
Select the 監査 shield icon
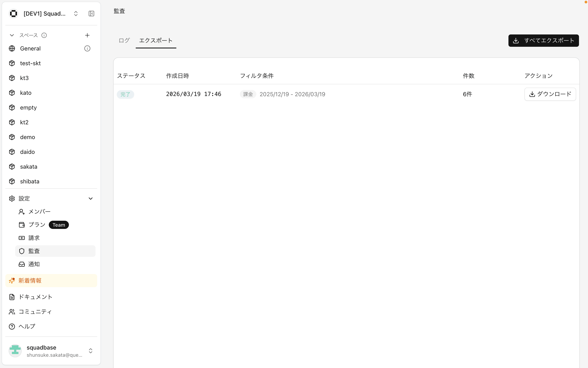click(22, 251)
